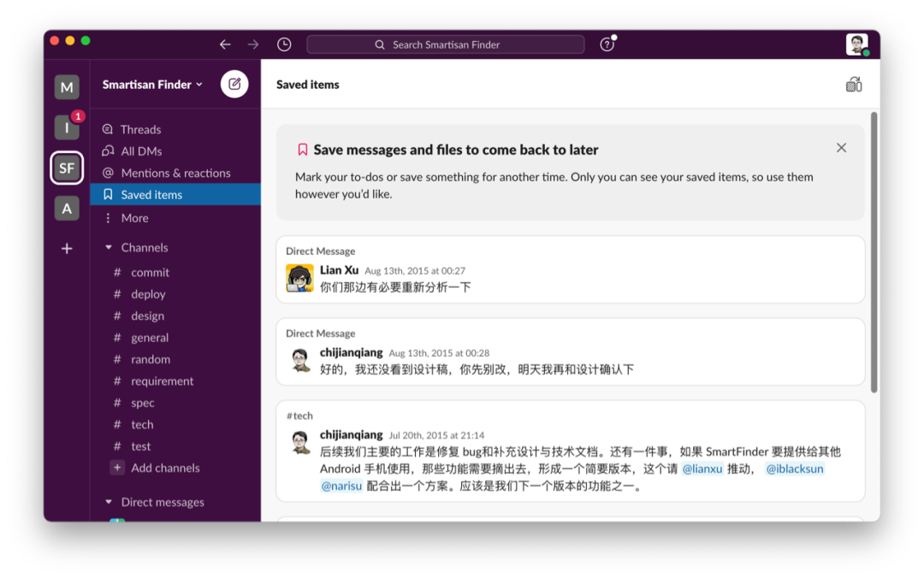
Task: Open the spec channel
Action: click(x=175, y=403)
